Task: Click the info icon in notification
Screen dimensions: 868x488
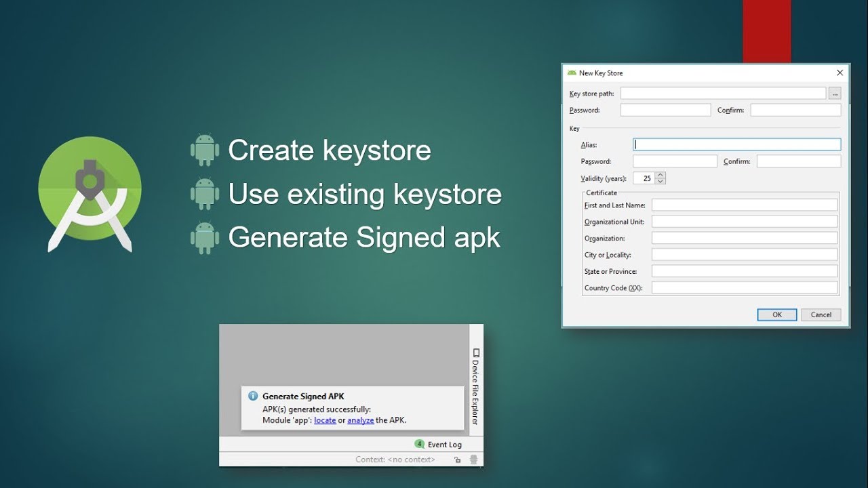Action: pos(253,396)
